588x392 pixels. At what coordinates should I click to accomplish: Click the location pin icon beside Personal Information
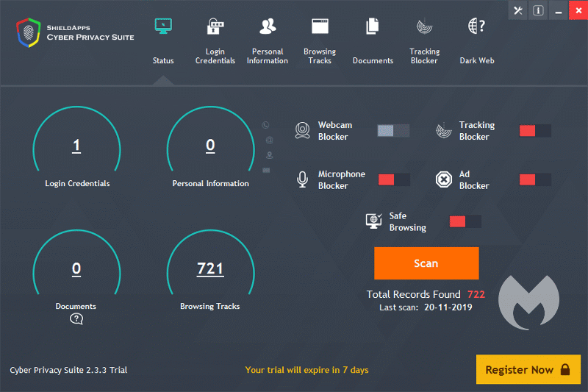(269, 155)
